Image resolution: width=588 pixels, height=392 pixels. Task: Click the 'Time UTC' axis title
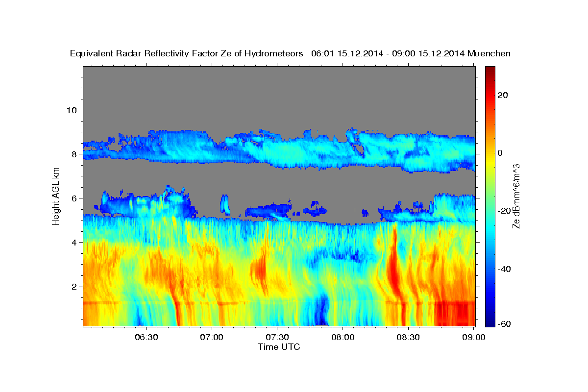pos(279,347)
